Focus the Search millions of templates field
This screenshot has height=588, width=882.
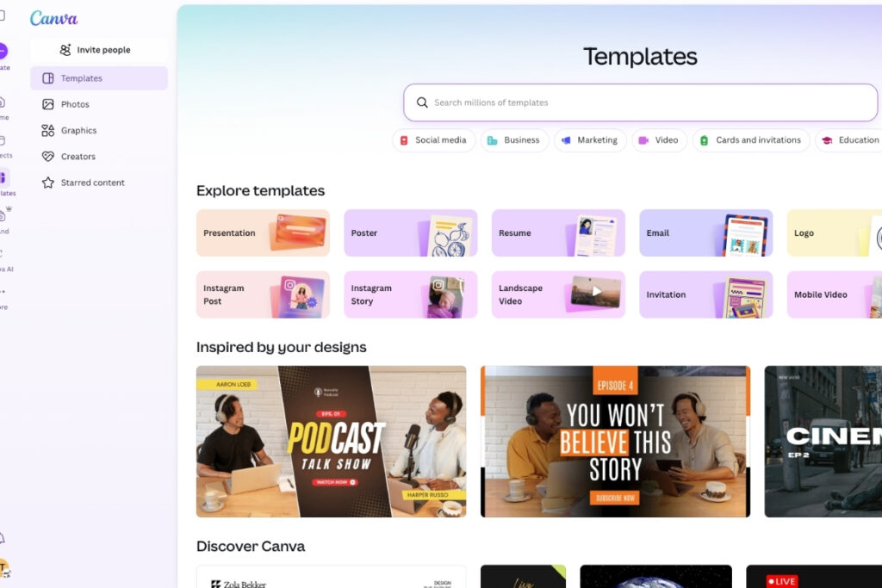click(x=641, y=102)
